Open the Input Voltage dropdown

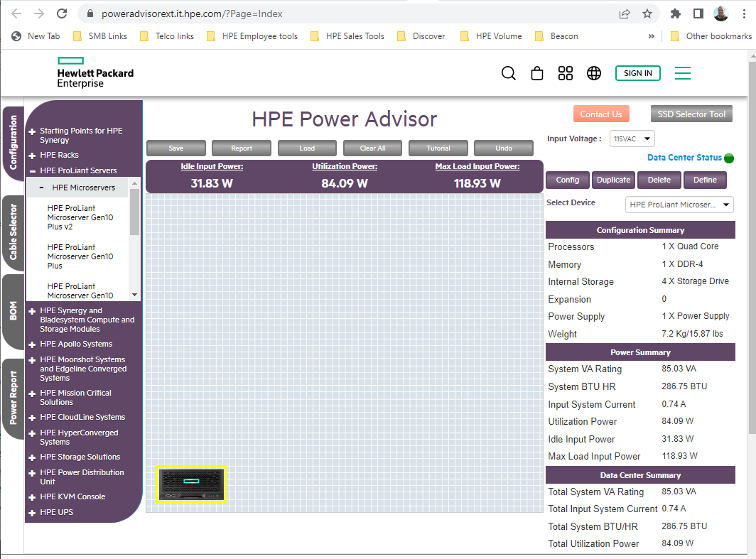pyautogui.click(x=632, y=139)
